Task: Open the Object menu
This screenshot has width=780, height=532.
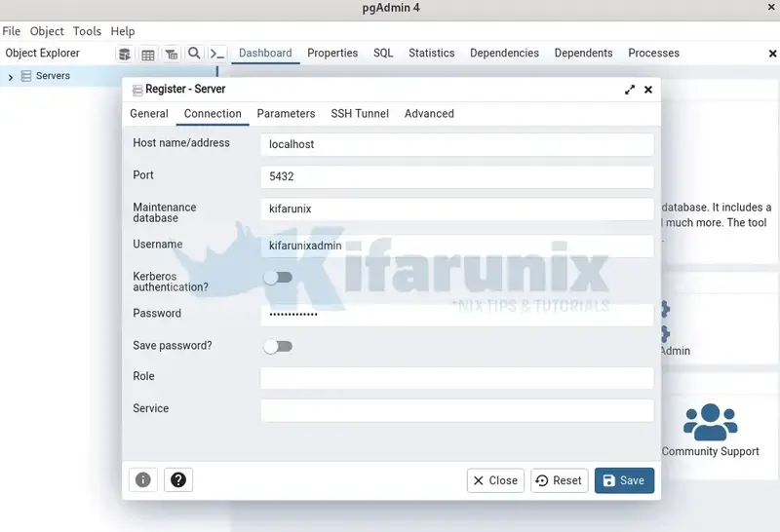Action: [x=47, y=31]
